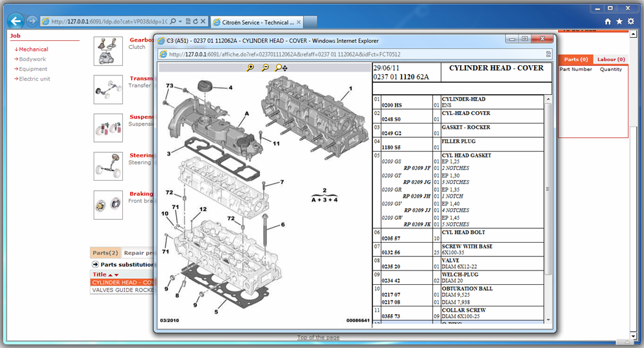The width and height of the screenshot is (644, 348).
Task: Sort Title column ascending arrow
Action: (x=110, y=274)
